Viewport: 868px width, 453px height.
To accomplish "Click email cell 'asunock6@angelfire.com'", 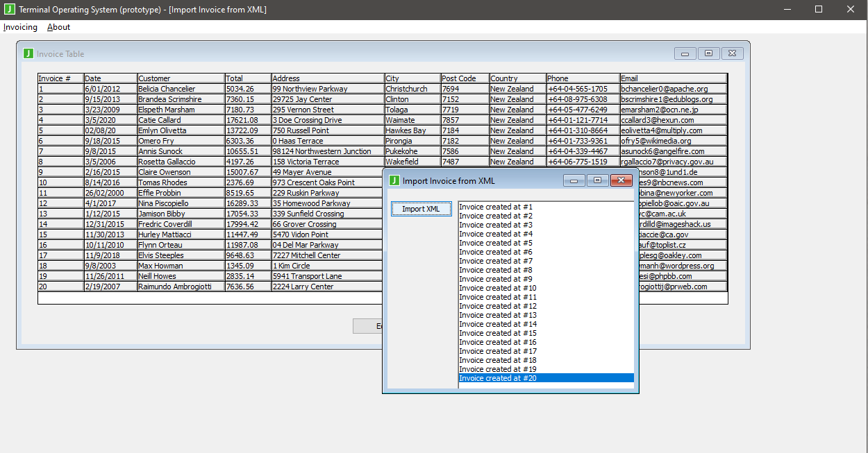I will click(x=674, y=151).
